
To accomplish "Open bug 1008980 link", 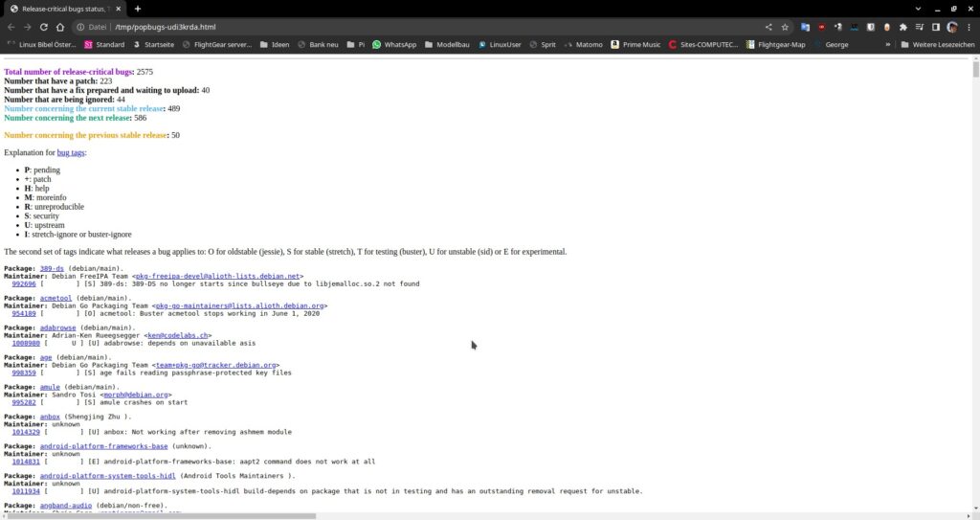I will pos(26,343).
